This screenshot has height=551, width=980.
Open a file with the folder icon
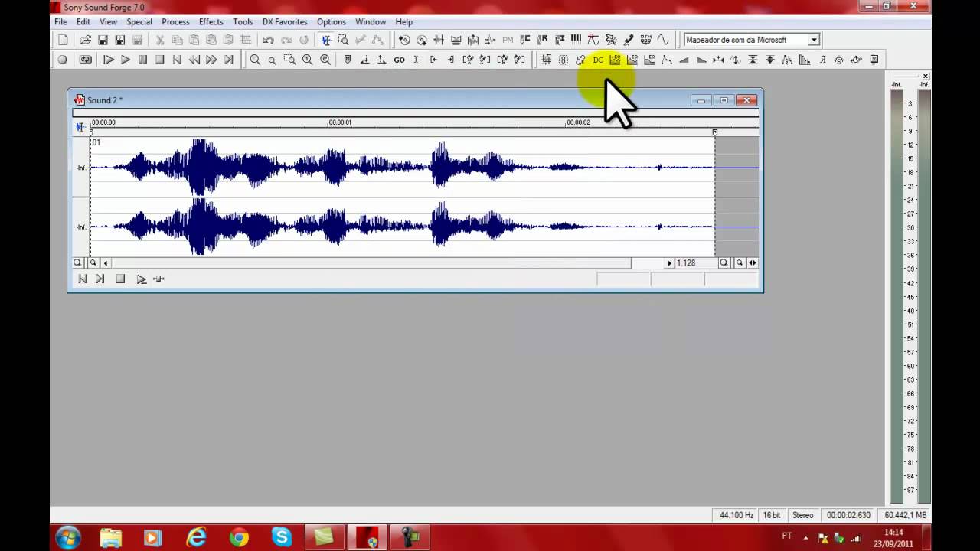point(86,40)
